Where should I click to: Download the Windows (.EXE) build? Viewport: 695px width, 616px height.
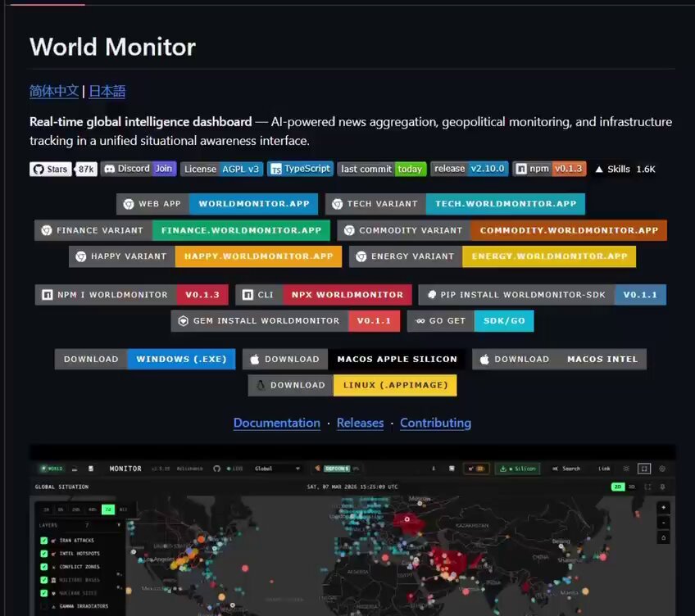point(145,359)
